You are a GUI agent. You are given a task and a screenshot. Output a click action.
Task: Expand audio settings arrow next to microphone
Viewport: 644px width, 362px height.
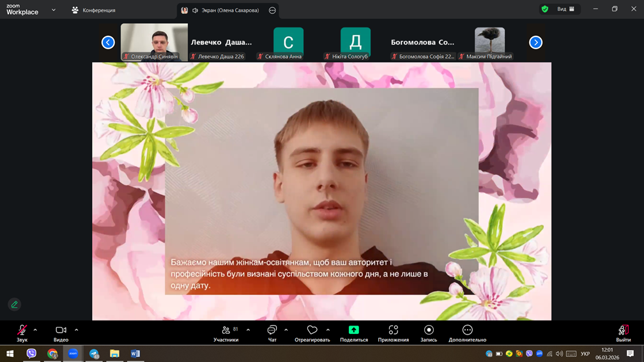(35, 330)
